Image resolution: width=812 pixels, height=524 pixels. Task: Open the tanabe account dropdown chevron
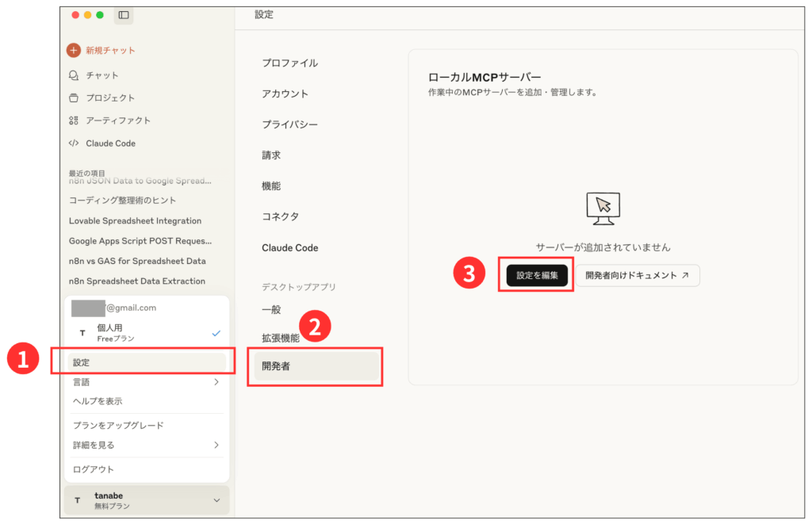(216, 499)
